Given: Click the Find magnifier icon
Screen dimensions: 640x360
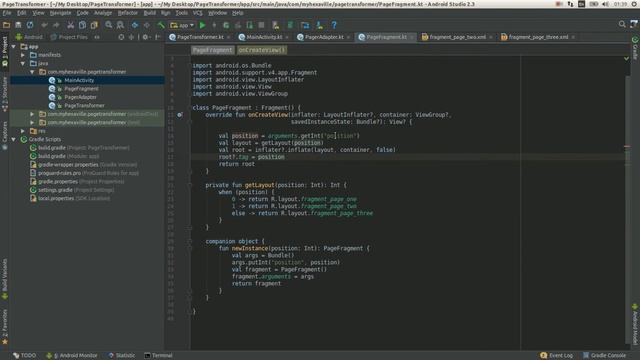Looking at the screenshot, I should click(109, 25).
